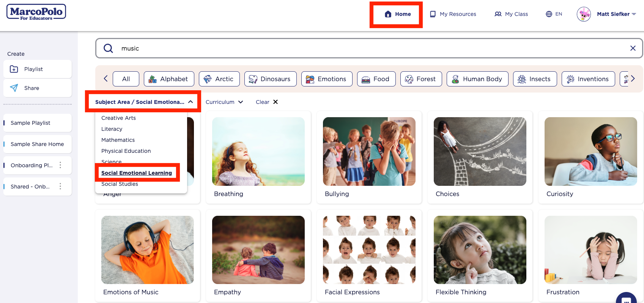Click the search magnifier icon
The width and height of the screenshot is (644, 303).
click(108, 48)
